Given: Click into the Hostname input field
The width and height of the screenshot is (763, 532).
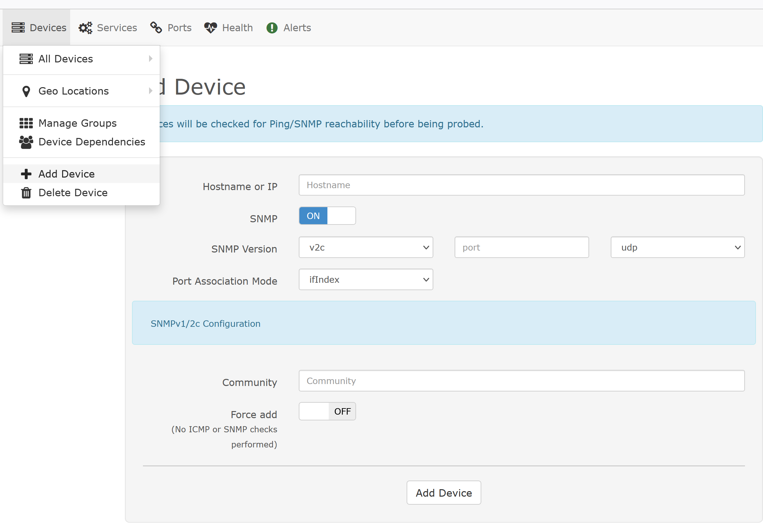Looking at the screenshot, I should [521, 185].
